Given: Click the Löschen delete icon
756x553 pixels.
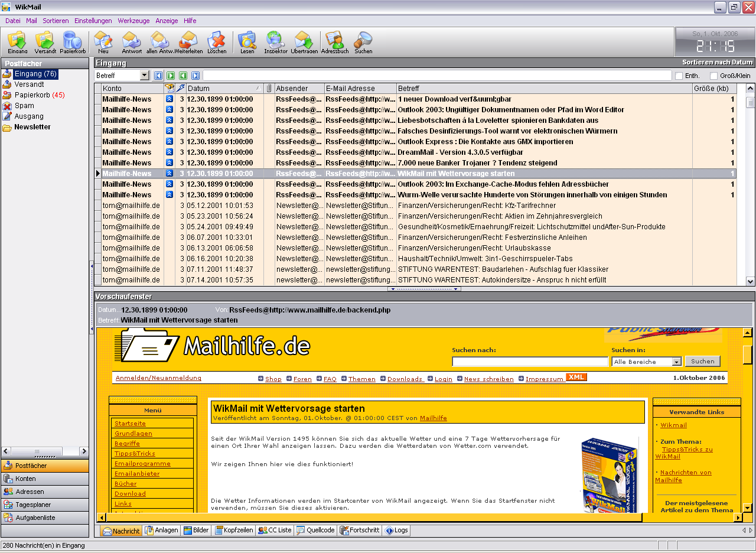Looking at the screenshot, I should (217, 42).
